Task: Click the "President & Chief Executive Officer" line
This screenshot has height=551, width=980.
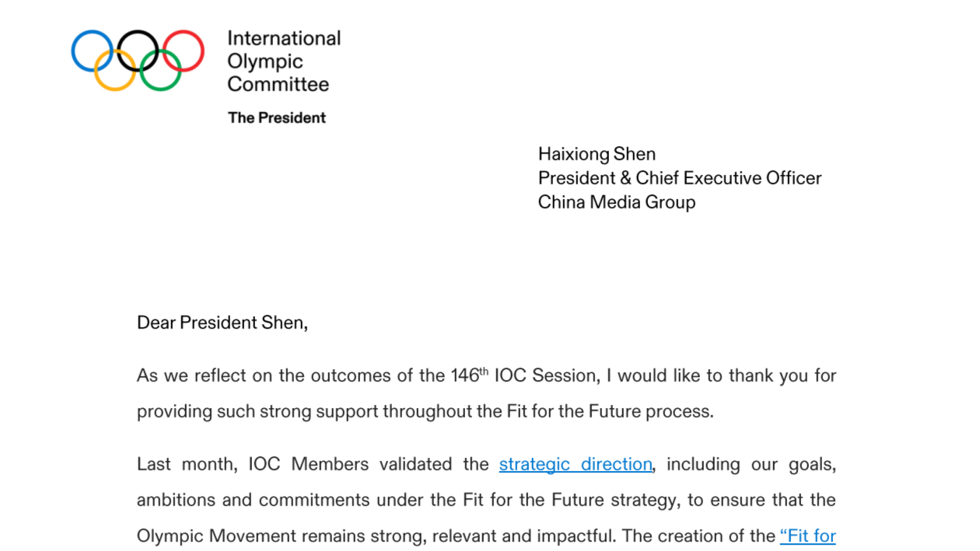Action: [x=680, y=178]
